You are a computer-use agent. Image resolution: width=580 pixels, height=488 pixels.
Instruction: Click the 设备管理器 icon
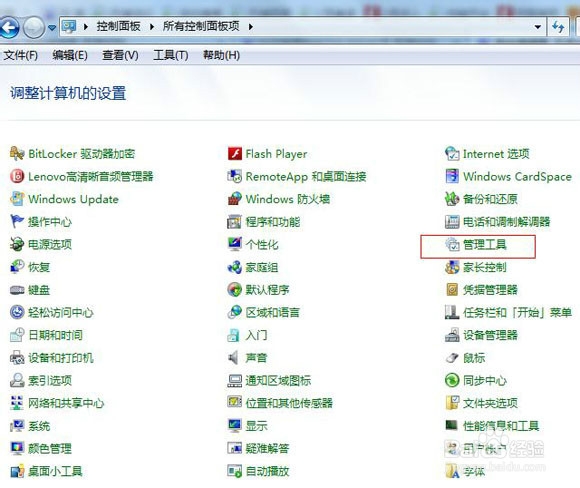point(452,335)
